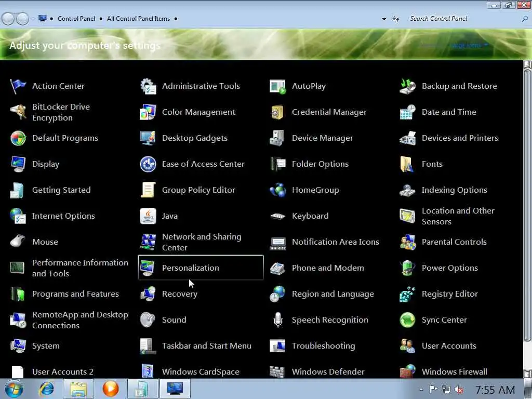Image resolution: width=532 pixels, height=399 pixels.
Task: Open AutoPlay settings
Action: (298, 86)
